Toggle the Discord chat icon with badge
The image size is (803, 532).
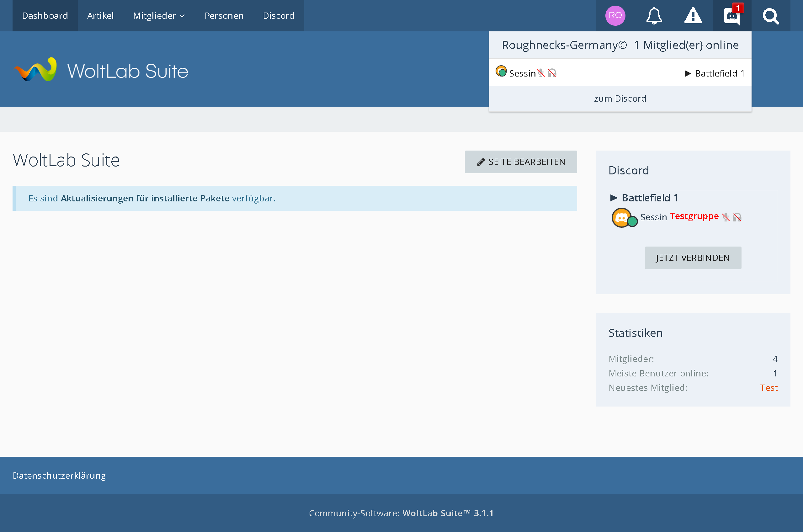point(732,16)
